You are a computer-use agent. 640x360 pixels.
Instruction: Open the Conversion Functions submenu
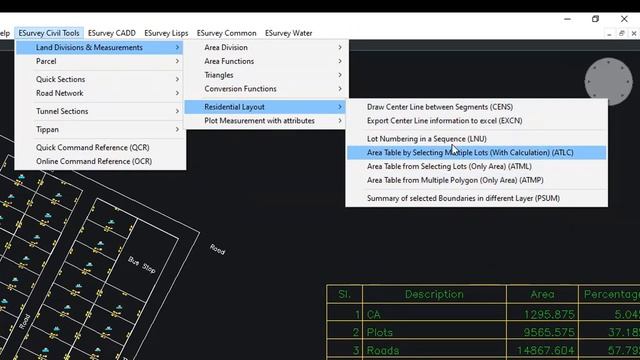[265, 89]
